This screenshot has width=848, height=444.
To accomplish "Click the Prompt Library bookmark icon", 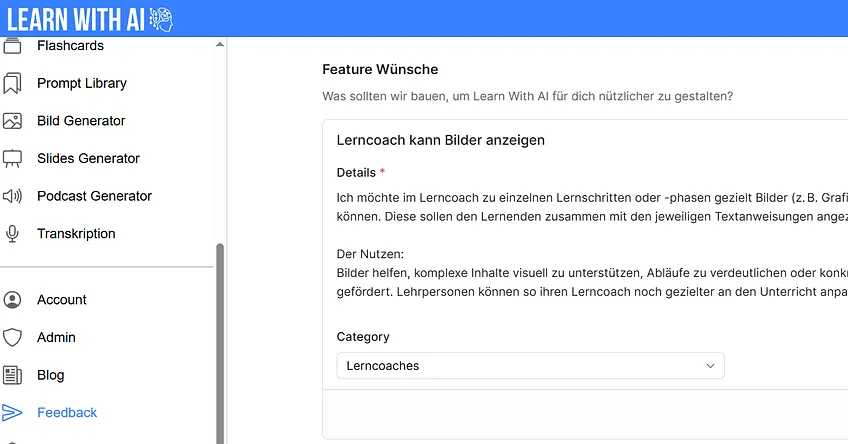I will (x=12, y=83).
